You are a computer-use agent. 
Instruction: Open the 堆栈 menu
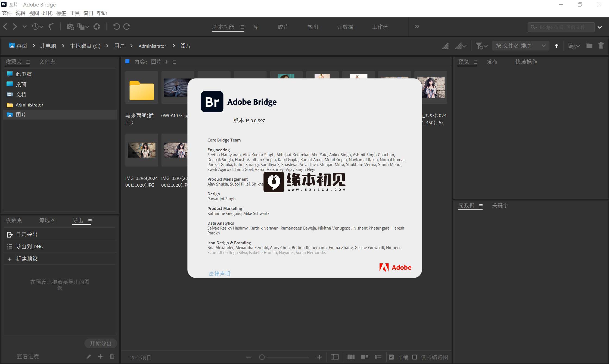coord(48,13)
